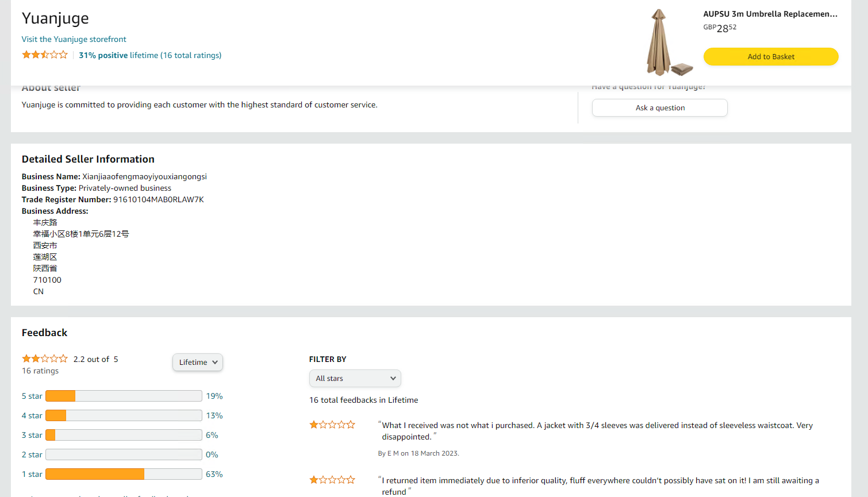Screen dimensions: 868x497
Task: Select the seller commitment description text
Action: click(x=199, y=105)
